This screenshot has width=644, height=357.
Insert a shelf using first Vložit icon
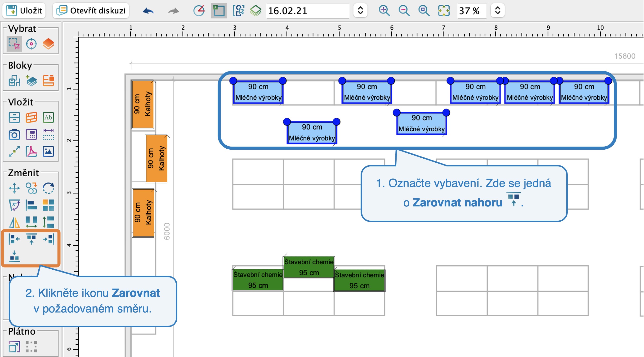[14, 117]
